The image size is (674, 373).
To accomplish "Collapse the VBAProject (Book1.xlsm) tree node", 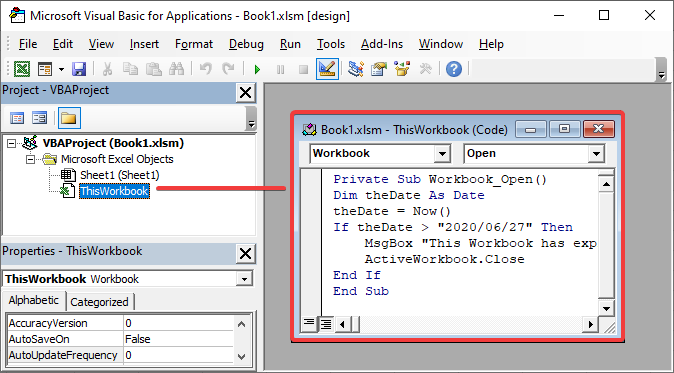I will [x=12, y=144].
